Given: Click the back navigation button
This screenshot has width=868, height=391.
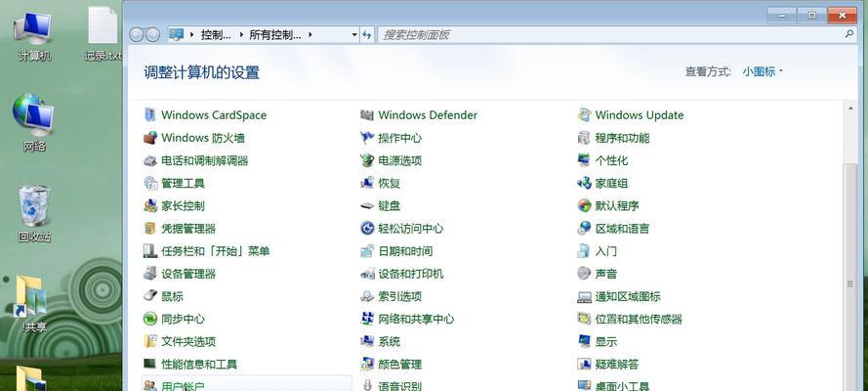Looking at the screenshot, I should click(x=136, y=35).
